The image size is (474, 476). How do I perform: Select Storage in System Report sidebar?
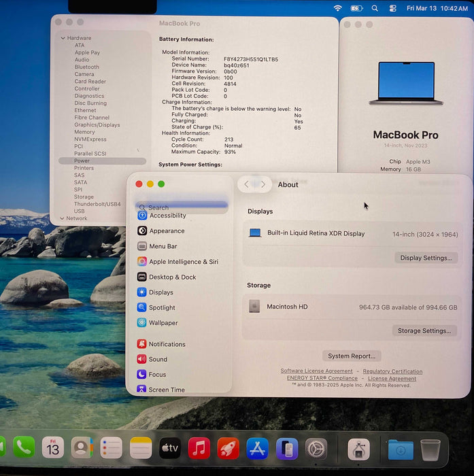tap(84, 197)
